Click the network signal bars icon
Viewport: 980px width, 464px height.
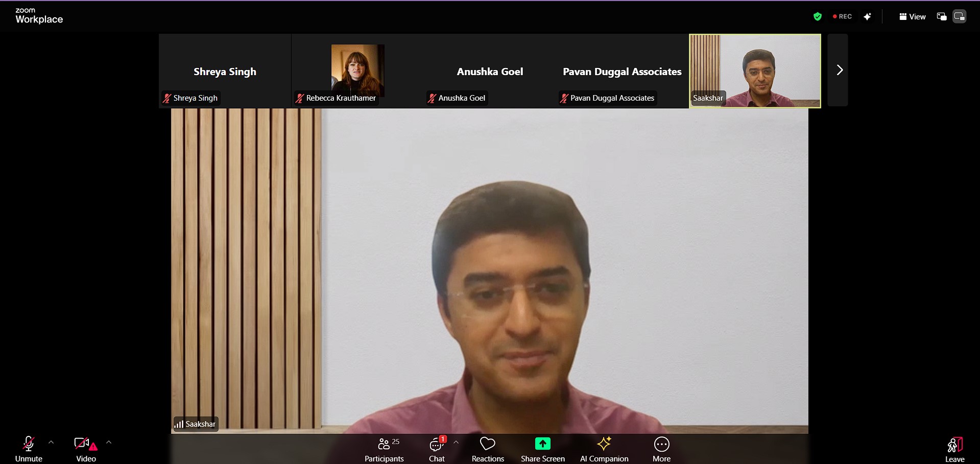pos(179,424)
